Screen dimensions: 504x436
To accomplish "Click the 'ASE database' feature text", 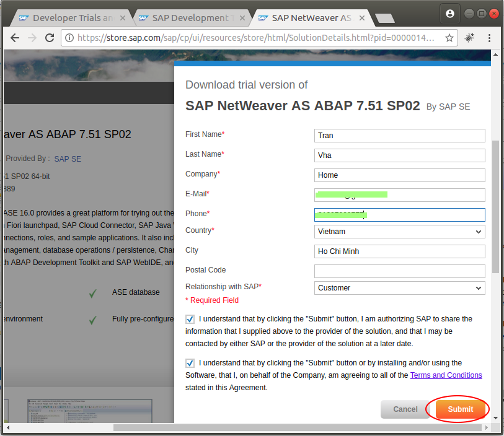I will 136,292.
